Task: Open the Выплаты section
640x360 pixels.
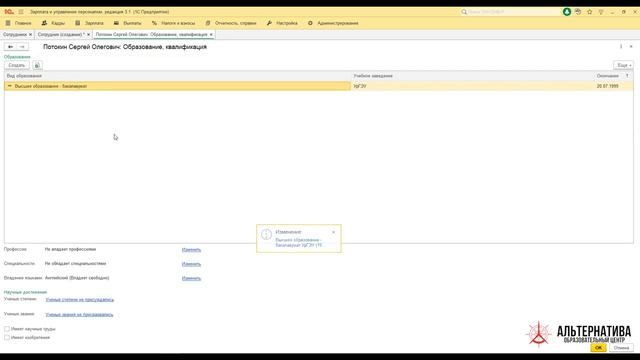Action: (x=127, y=23)
